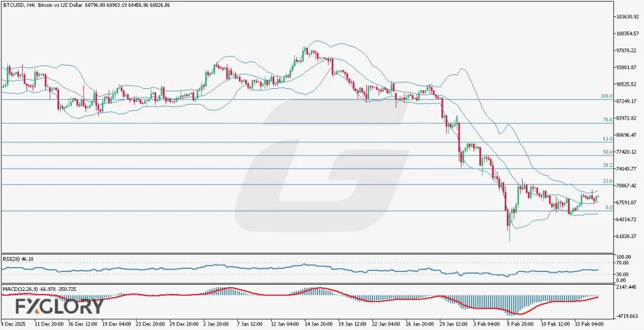Screen dimensions: 644x330
Task: Click the 97078.22 price axis label
Action: pyautogui.click(x=627, y=50)
